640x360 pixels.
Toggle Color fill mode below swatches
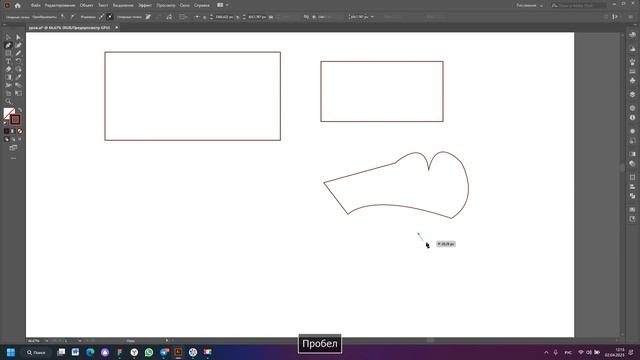coord(7,131)
